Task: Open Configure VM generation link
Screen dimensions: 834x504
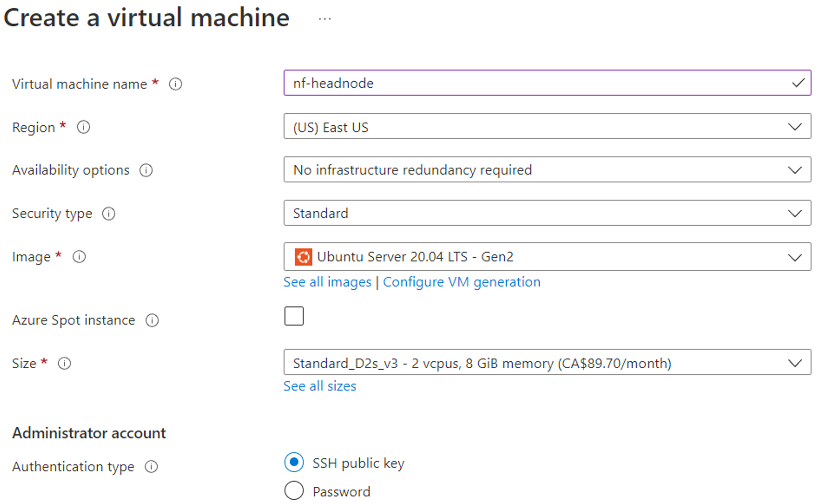Action: [x=461, y=282]
